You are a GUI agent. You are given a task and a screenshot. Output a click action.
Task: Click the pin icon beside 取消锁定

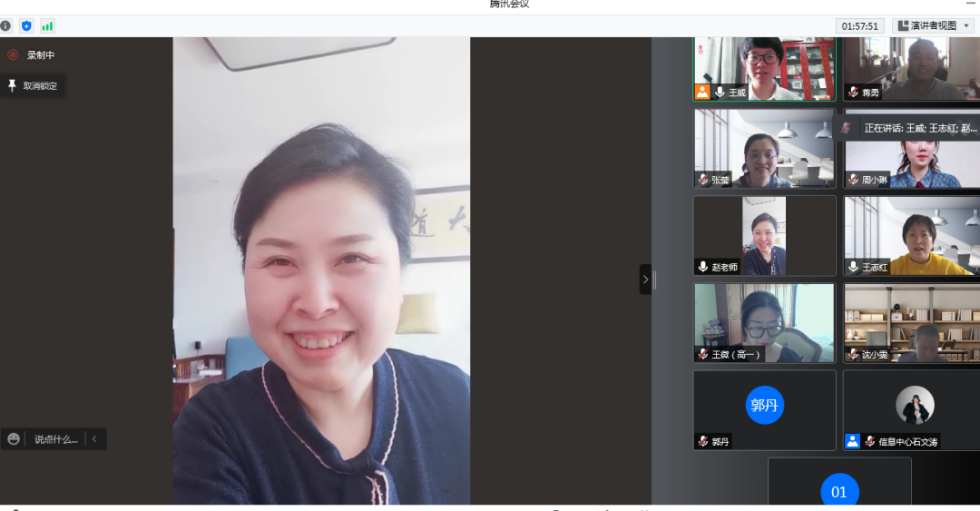(x=12, y=85)
